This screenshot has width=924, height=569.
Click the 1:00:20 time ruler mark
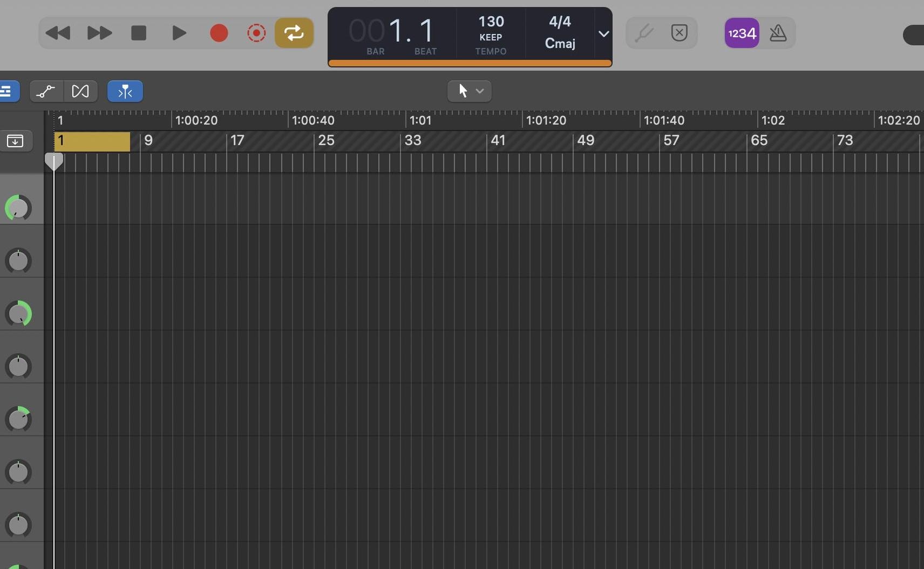196,120
